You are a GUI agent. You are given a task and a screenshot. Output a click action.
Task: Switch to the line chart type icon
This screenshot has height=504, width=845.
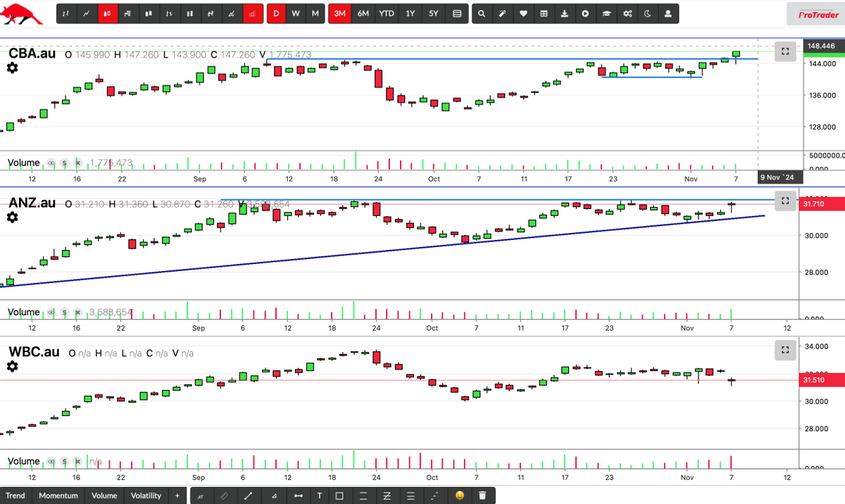pyautogui.click(x=87, y=13)
